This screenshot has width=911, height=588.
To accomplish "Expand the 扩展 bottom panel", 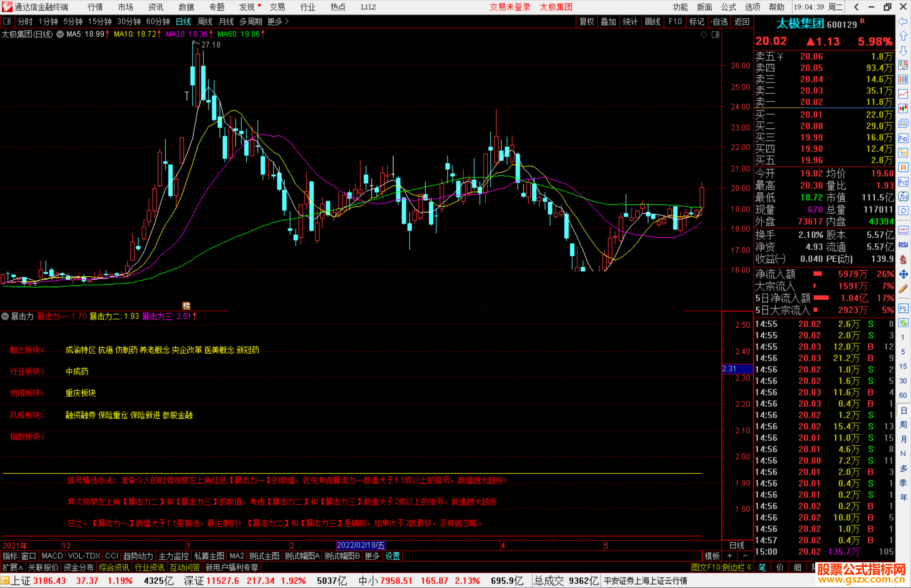I will tap(12, 567).
